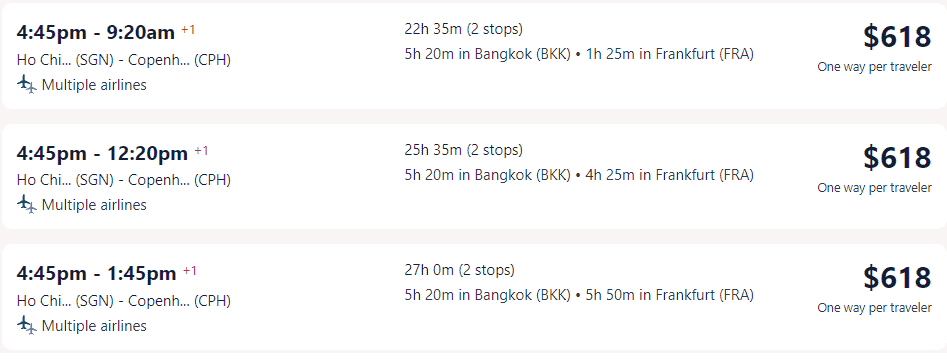This screenshot has height=361, width=947.
Task: Click Multiple airlines label on the first flight
Action: click(x=94, y=85)
